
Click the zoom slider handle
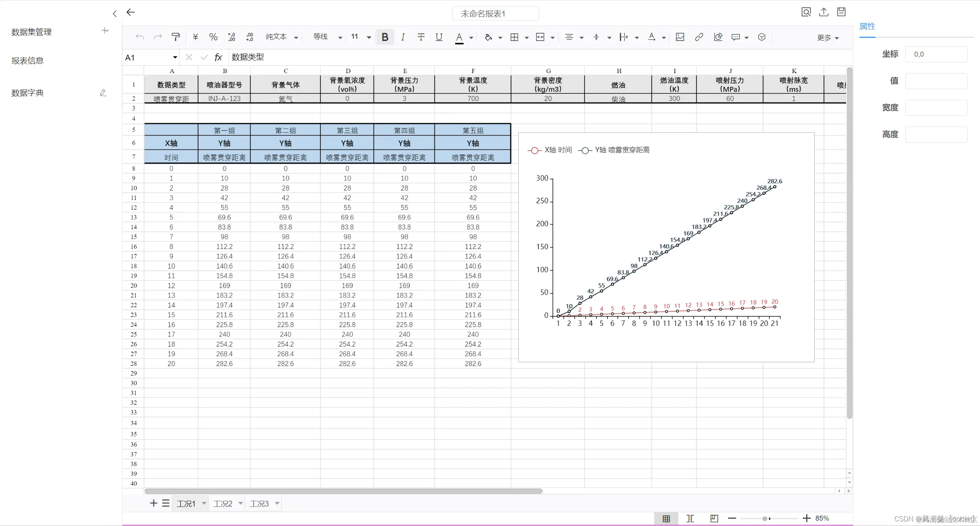click(x=764, y=519)
